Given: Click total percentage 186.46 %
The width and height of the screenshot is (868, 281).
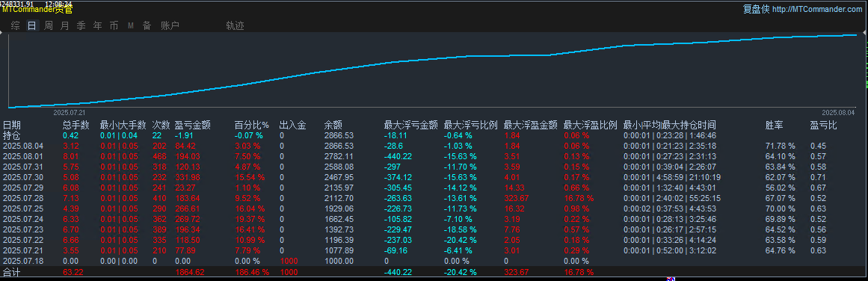Looking at the screenshot, I should point(252,272).
